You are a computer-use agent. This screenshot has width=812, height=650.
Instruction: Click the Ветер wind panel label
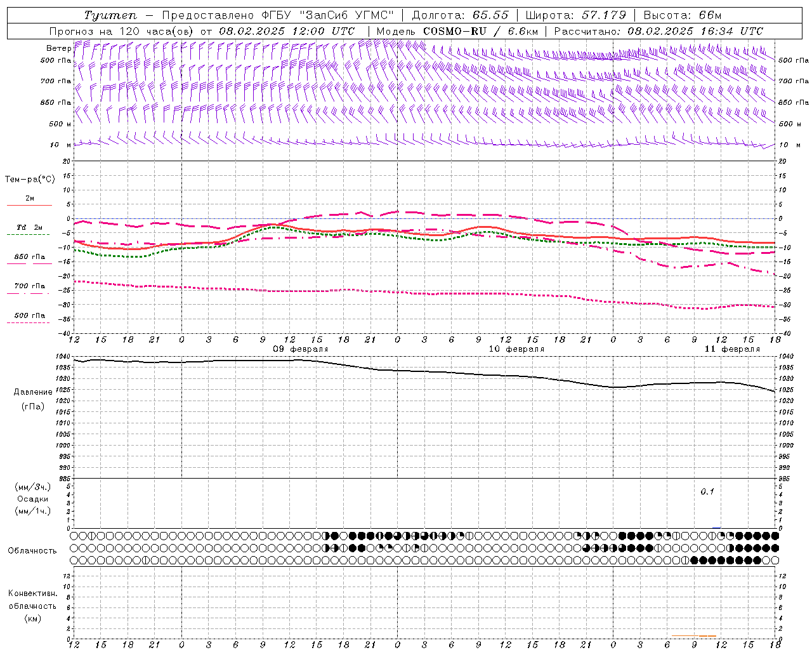(58, 48)
